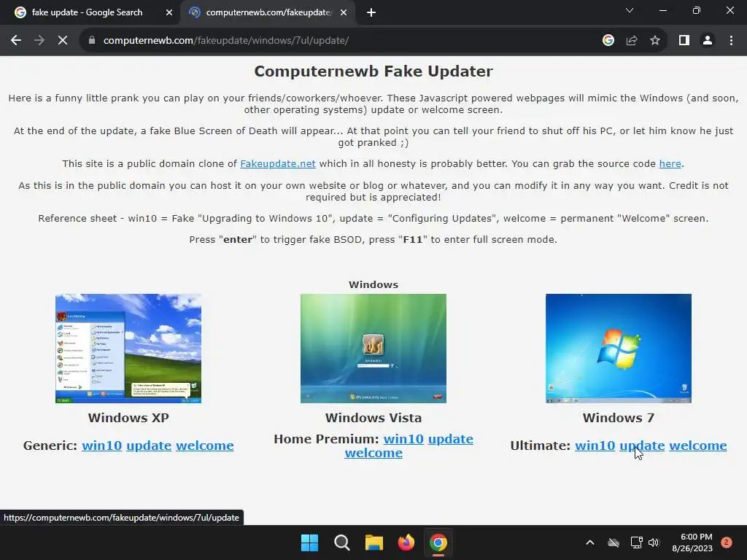Click the 'Windows' section heading
Screen dimensions: 747x560
(373, 285)
